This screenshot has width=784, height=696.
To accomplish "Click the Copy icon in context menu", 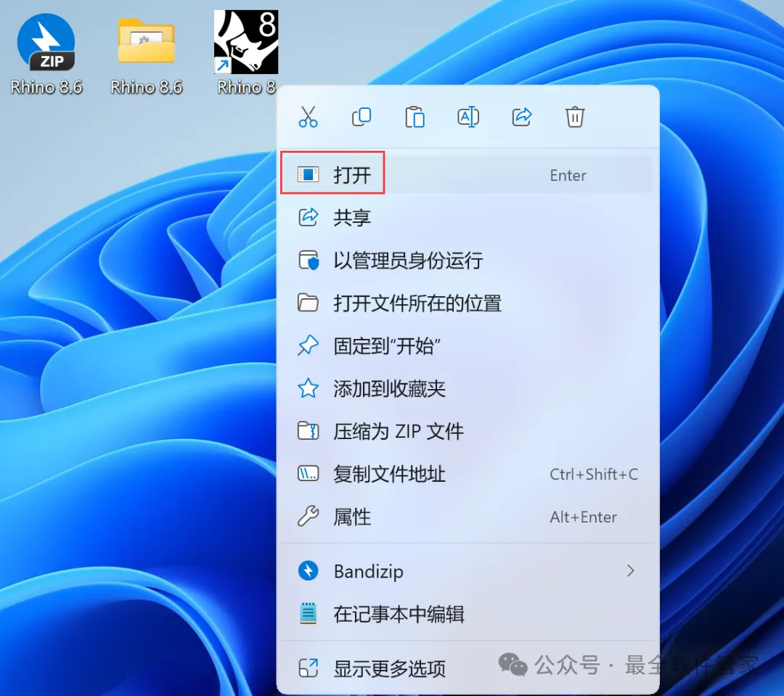I will tap(362, 117).
